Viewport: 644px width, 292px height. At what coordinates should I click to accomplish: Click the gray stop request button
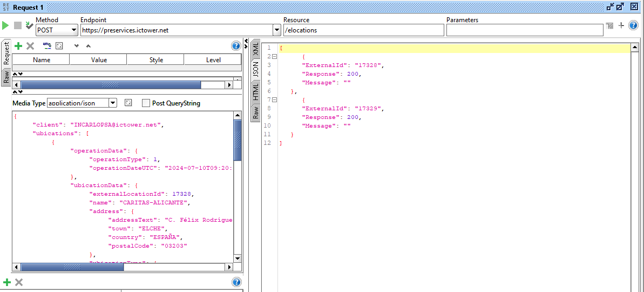click(x=17, y=25)
